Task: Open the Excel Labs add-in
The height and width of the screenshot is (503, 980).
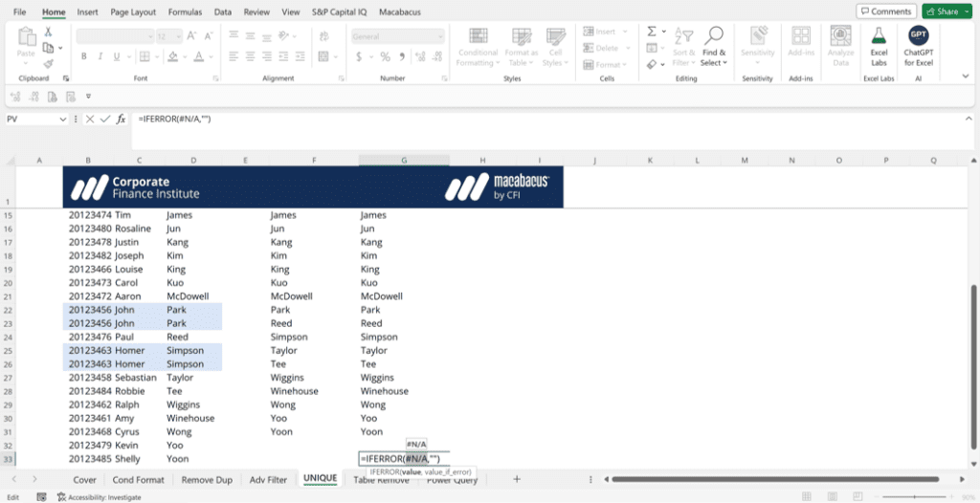Action: (x=878, y=43)
